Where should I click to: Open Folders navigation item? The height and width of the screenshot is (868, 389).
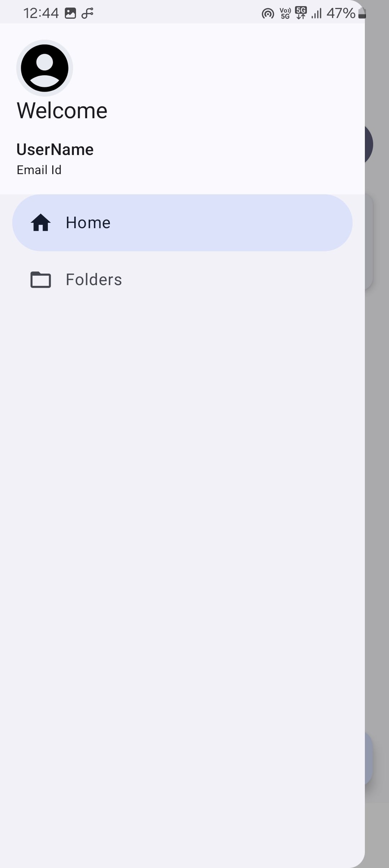pyautogui.click(x=182, y=280)
